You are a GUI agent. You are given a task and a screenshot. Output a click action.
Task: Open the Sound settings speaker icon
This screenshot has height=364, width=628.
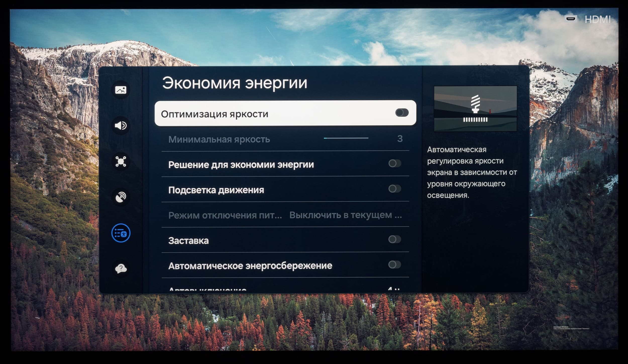(121, 125)
